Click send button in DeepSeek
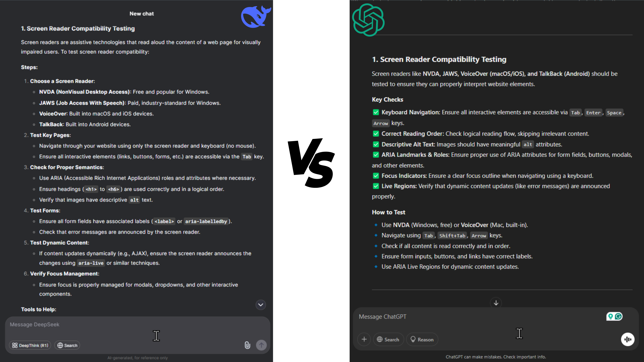 pos(261,345)
